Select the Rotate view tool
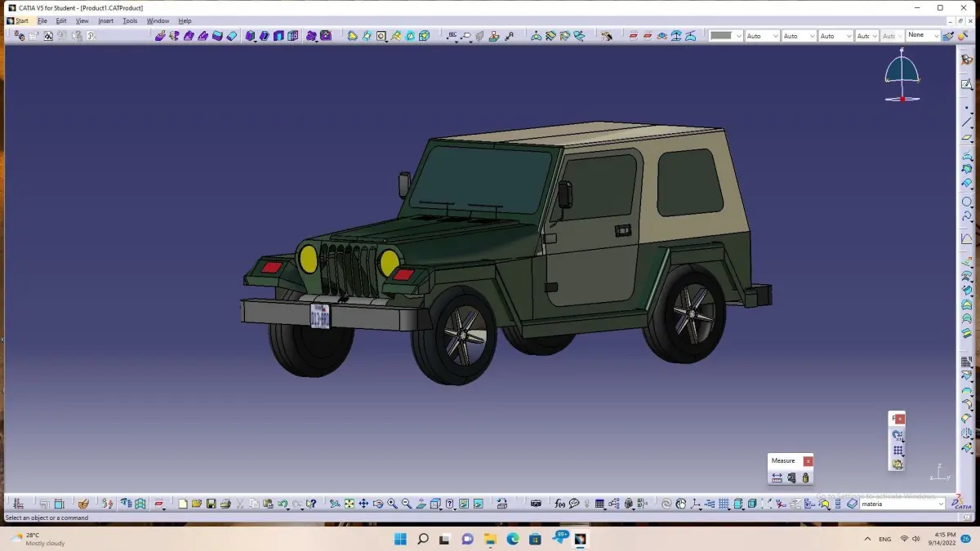This screenshot has height=551, width=980. 378,504
